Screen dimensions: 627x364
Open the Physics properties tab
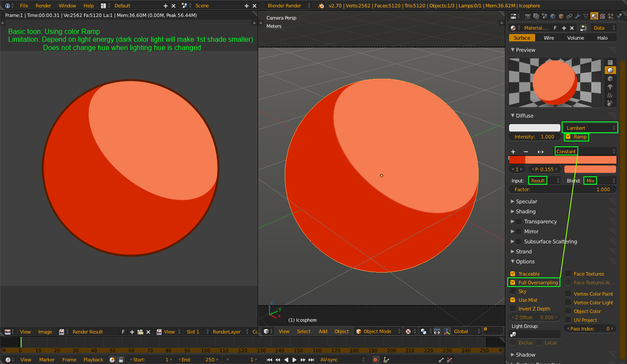pos(619,16)
